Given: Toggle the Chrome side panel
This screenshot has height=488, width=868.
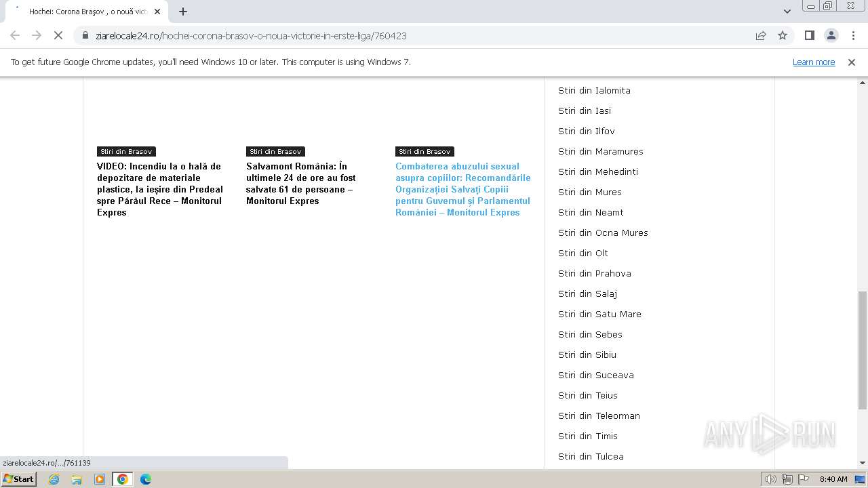Looking at the screenshot, I should (x=809, y=35).
